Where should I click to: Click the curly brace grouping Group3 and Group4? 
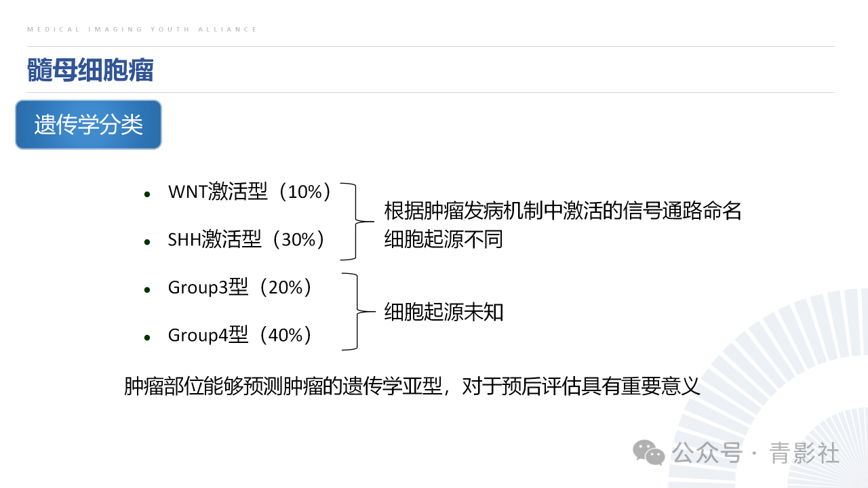point(358,312)
